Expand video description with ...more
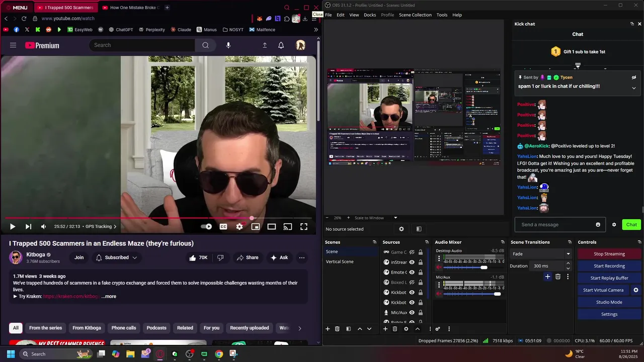This screenshot has width=644, height=362. (x=109, y=297)
